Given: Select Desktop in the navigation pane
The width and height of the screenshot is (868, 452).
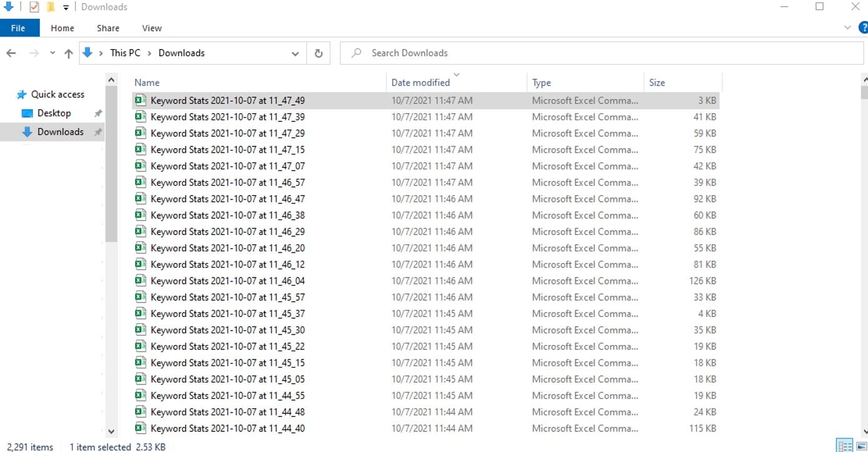Looking at the screenshot, I should 54,113.
